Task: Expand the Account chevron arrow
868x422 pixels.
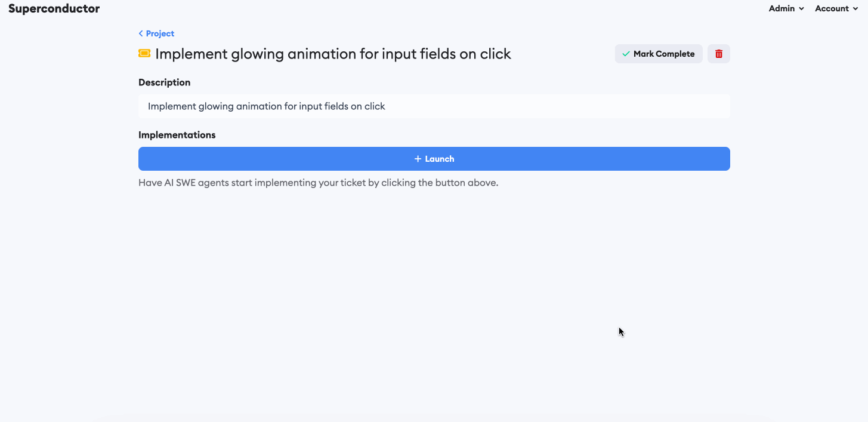Action: click(x=855, y=9)
